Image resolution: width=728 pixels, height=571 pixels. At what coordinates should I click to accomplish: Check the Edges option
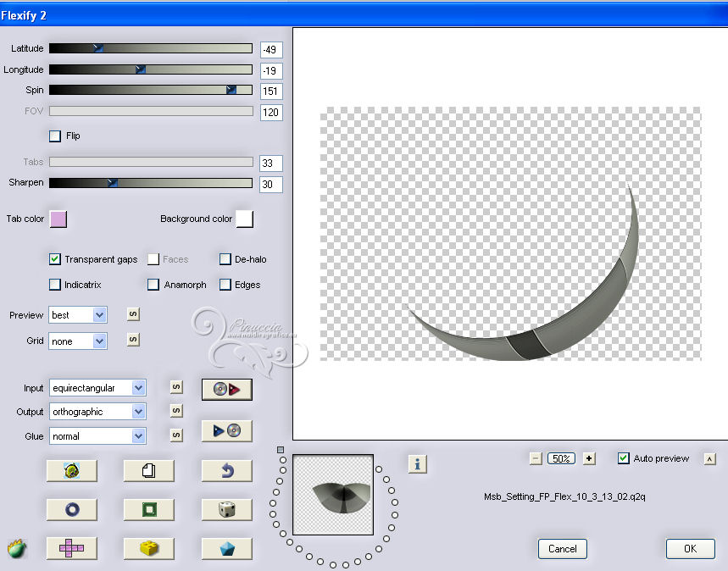(x=225, y=285)
